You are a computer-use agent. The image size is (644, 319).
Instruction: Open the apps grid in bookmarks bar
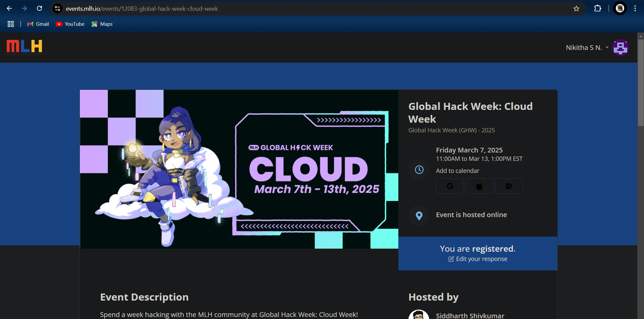click(11, 24)
